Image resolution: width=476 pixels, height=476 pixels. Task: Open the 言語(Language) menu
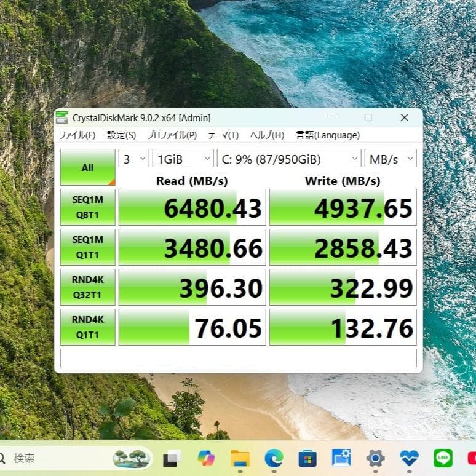point(328,135)
